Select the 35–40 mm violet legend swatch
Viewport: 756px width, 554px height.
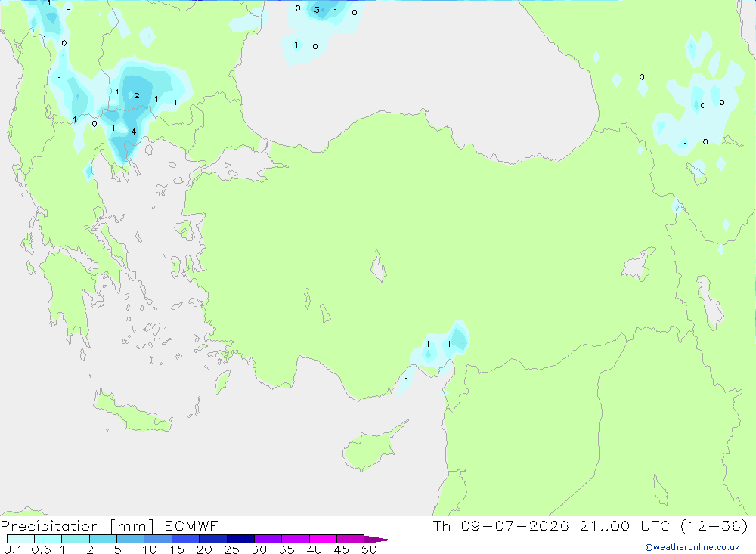[x=296, y=539]
